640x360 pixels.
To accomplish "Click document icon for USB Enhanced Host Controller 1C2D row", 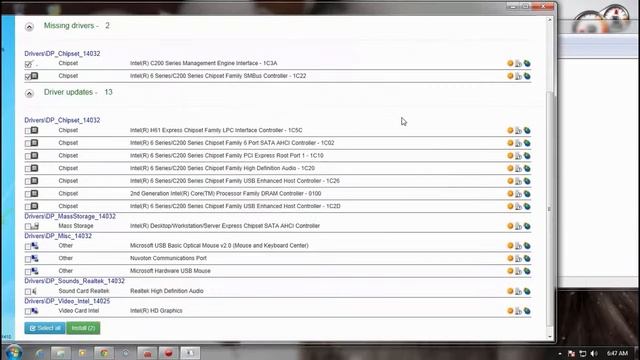I will click(518, 207).
